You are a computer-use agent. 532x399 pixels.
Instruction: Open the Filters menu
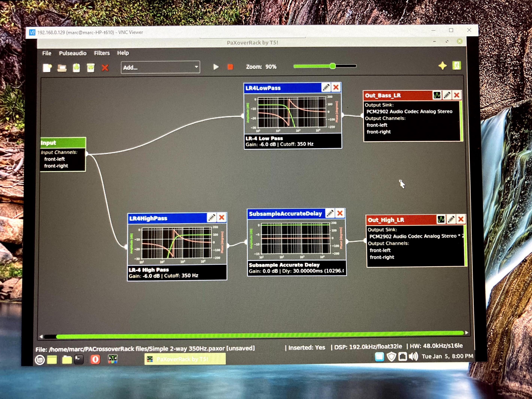click(102, 53)
